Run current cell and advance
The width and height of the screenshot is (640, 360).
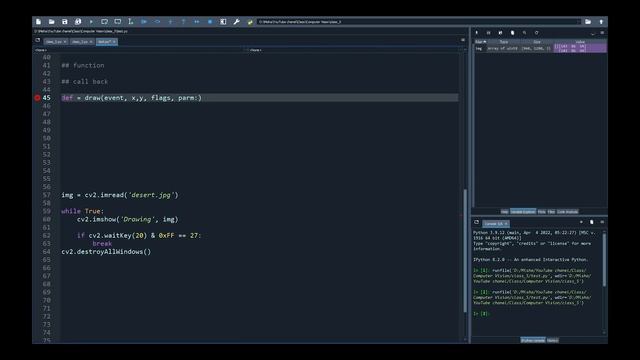118,22
